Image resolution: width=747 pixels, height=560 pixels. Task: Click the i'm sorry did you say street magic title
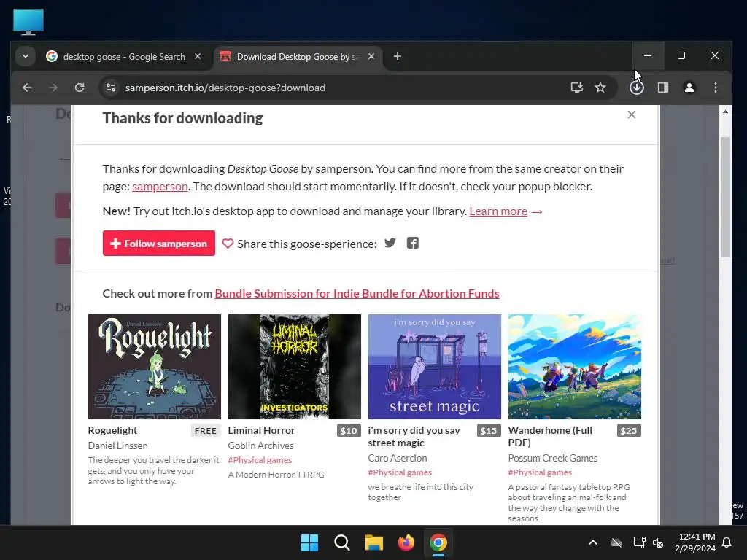[x=414, y=437]
